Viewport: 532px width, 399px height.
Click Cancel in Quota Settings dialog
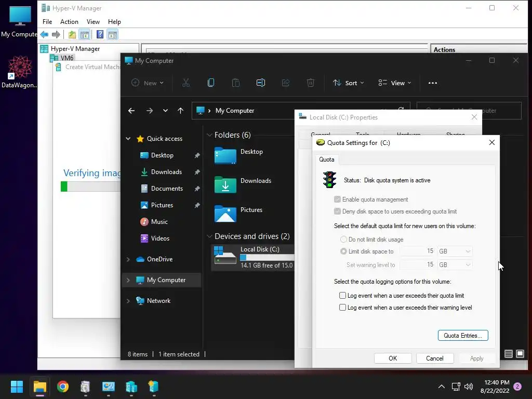tap(435, 358)
